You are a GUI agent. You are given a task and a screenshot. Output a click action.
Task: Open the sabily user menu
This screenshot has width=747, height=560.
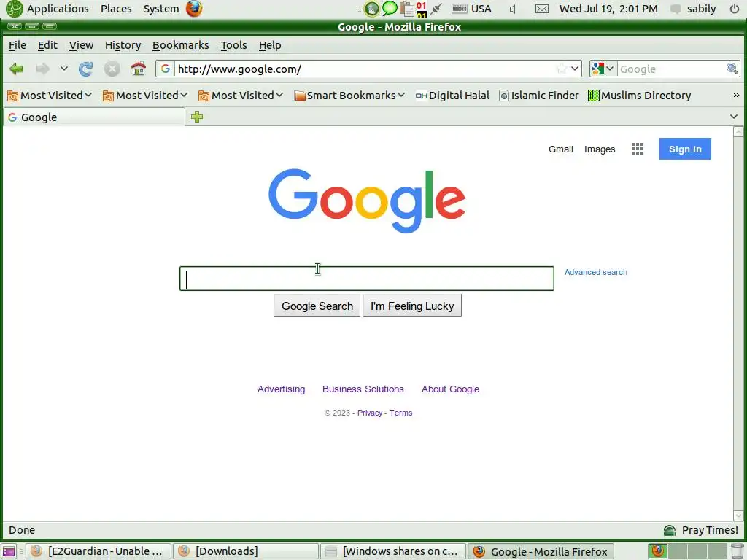point(694,9)
